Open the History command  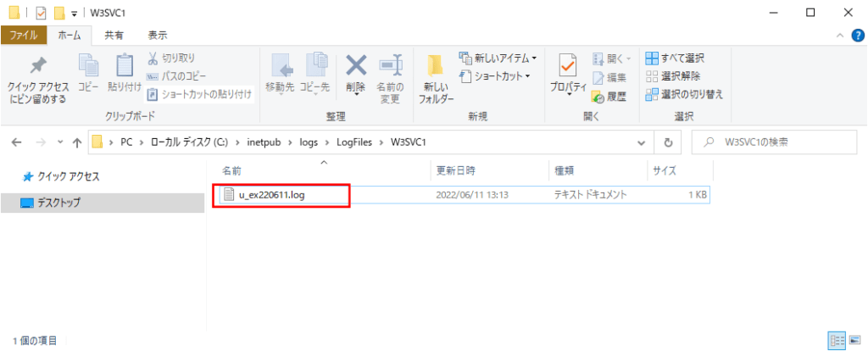click(609, 97)
